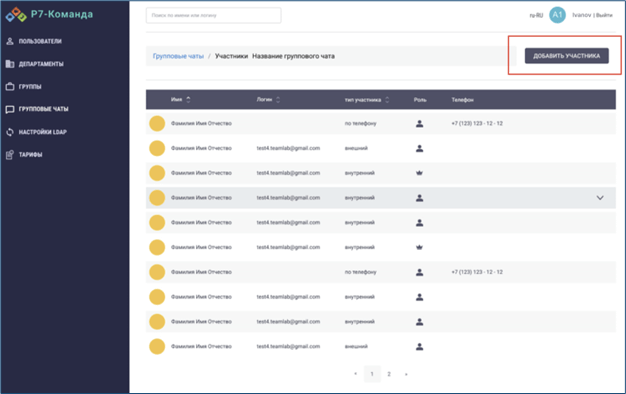Image resolution: width=626 pixels, height=394 pixels.
Task: Open the Пользователи section via its person icon
Action: click(10, 41)
